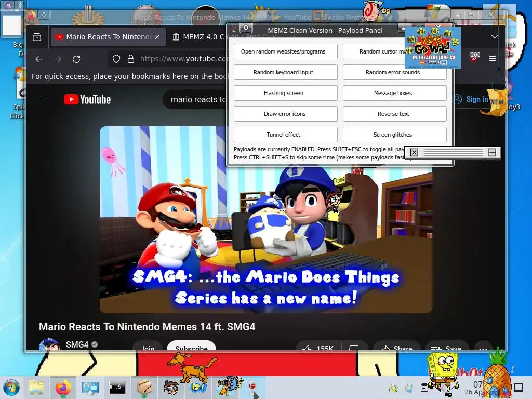Click Timmy Turner face icon in taskbar
The image size is (532, 399).
point(170,388)
